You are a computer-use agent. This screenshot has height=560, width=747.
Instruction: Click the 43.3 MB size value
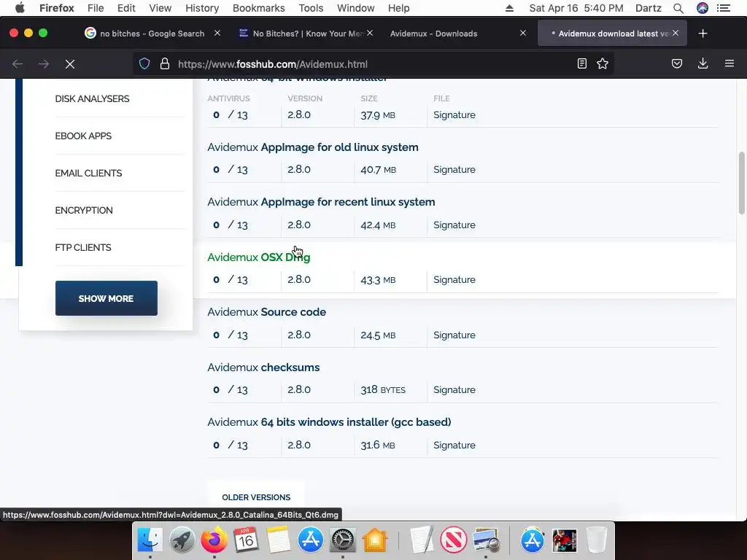click(378, 279)
